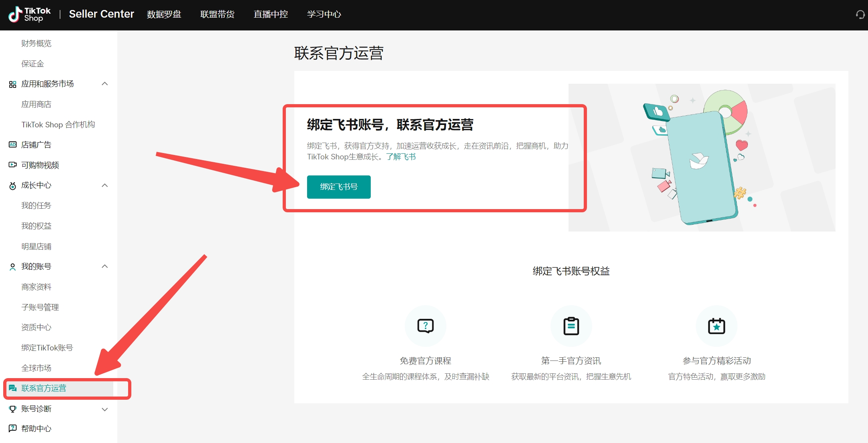Image resolution: width=868 pixels, height=443 pixels.
Task: Click the 第一手官方资讯 clipboard icon
Action: coord(571,326)
